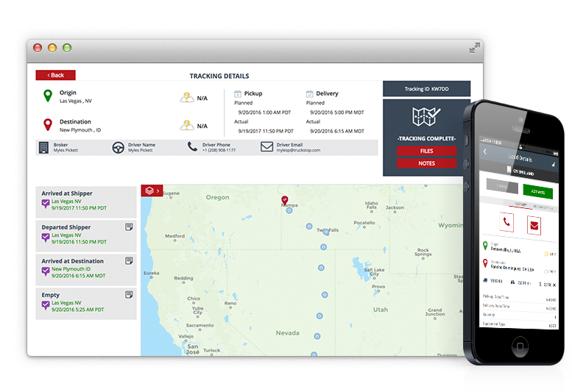Click the fullscreen expand icon in window title bar

tap(474, 48)
